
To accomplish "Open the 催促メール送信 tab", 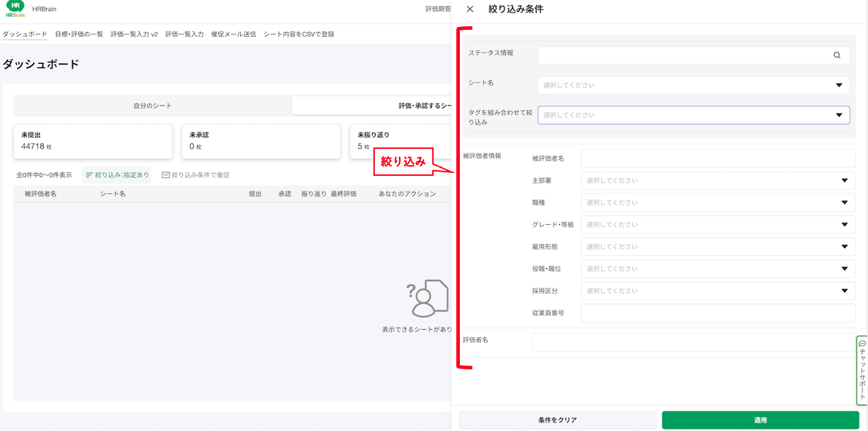I will click(233, 34).
